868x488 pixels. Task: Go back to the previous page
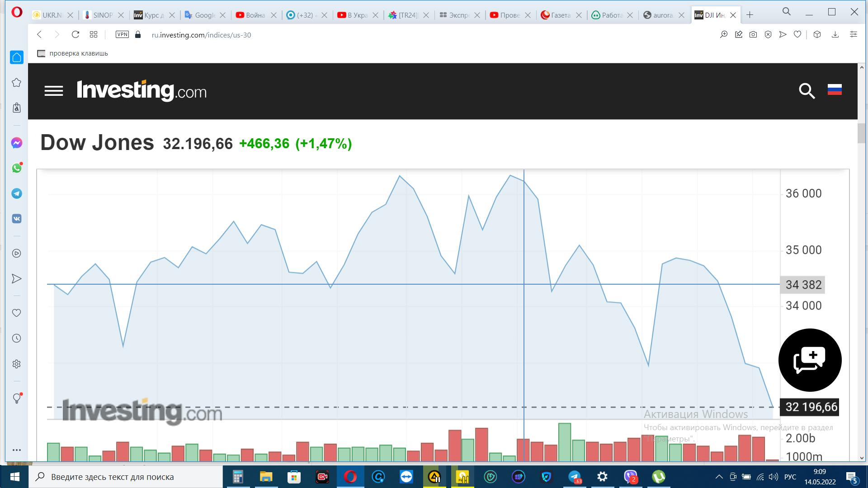point(39,35)
